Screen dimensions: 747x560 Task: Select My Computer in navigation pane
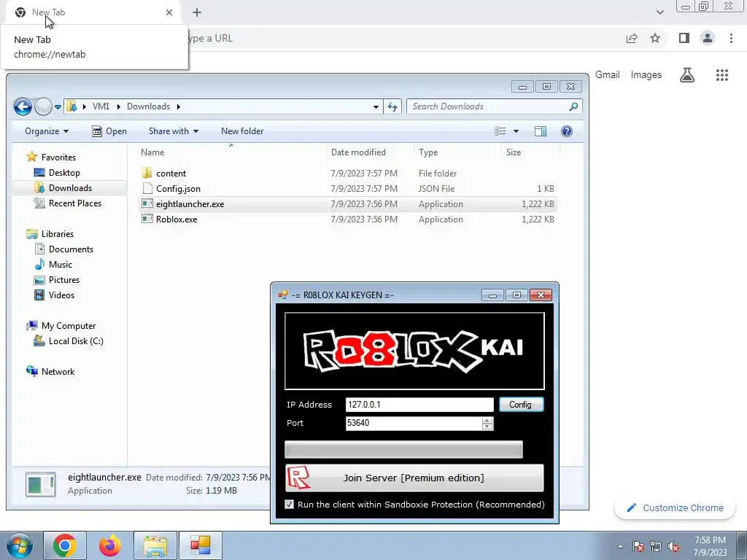pyautogui.click(x=61, y=326)
